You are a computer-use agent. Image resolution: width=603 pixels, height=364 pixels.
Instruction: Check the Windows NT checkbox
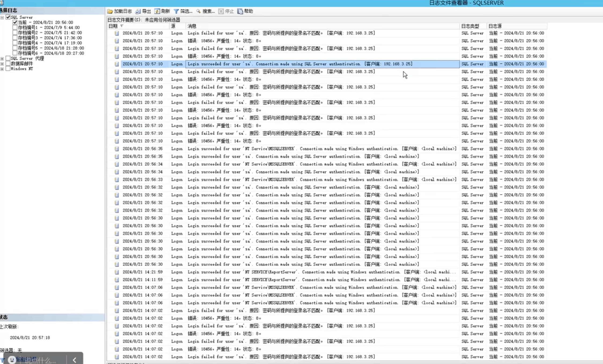(8, 69)
